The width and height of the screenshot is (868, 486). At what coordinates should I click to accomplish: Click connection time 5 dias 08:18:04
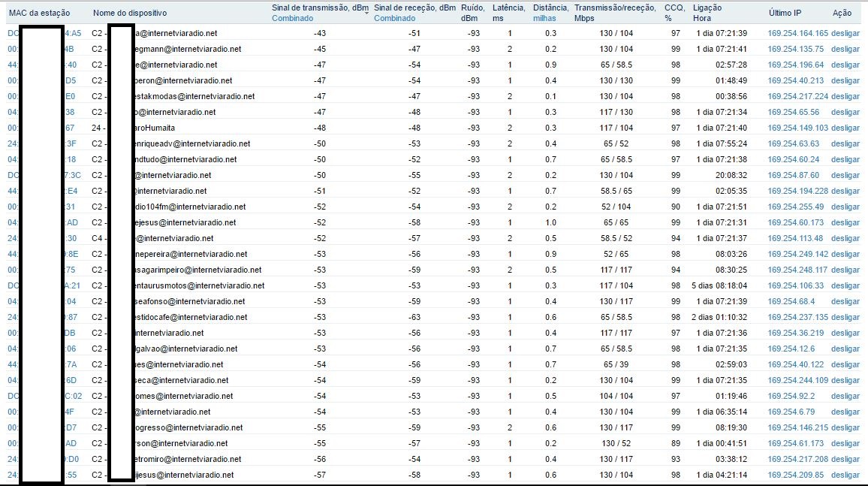[x=719, y=285]
